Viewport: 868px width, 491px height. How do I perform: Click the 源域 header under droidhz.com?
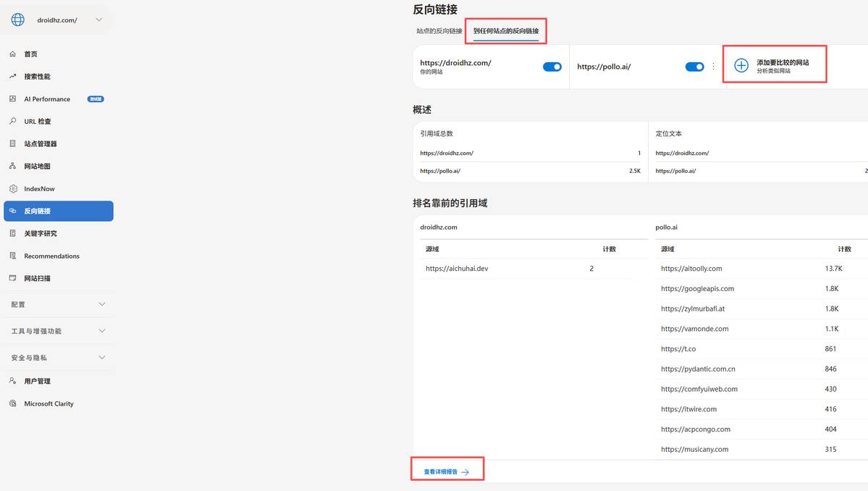pos(432,249)
